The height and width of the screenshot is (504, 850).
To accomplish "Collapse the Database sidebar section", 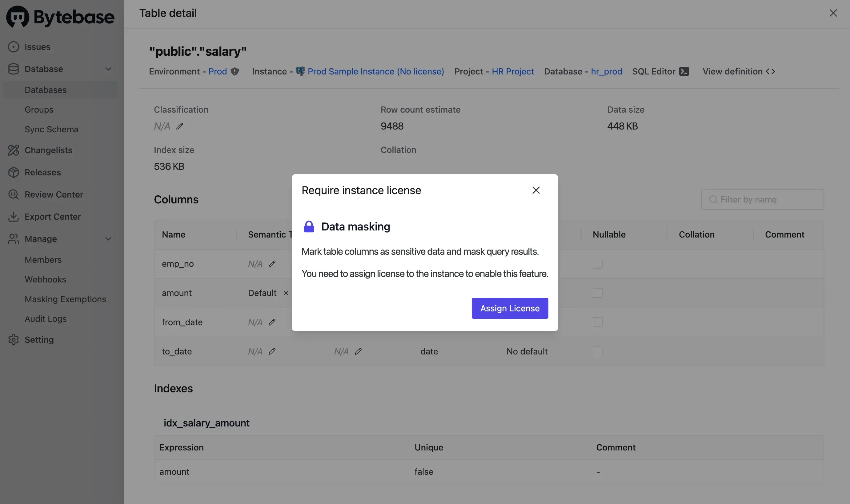I will (x=108, y=69).
